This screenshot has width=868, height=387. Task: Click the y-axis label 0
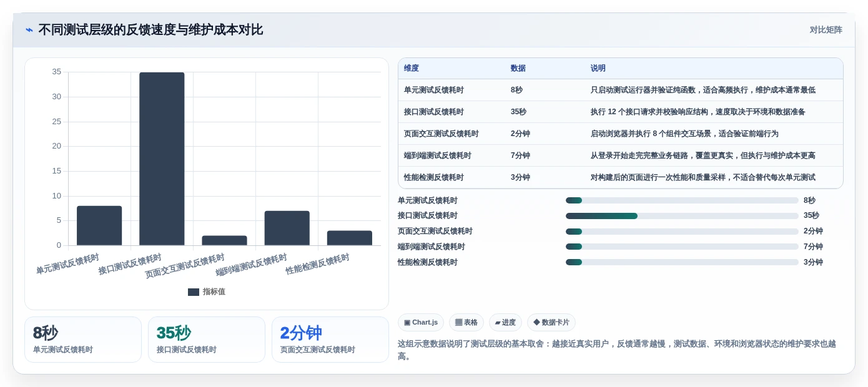59,245
